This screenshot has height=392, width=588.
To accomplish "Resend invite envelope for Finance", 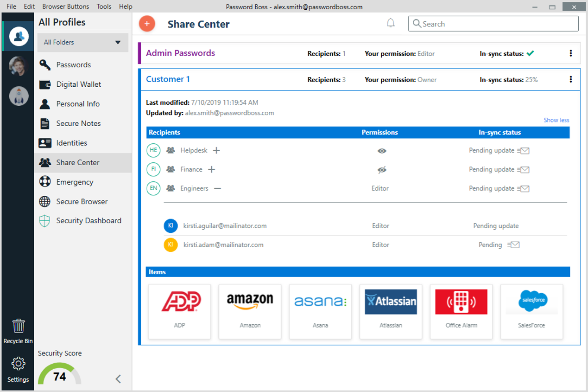I will click(524, 170).
